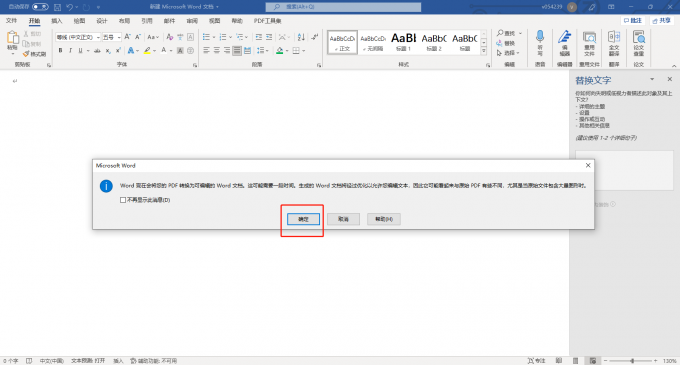
Task: Toggle show paragraph marks icon
Action: point(315,37)
